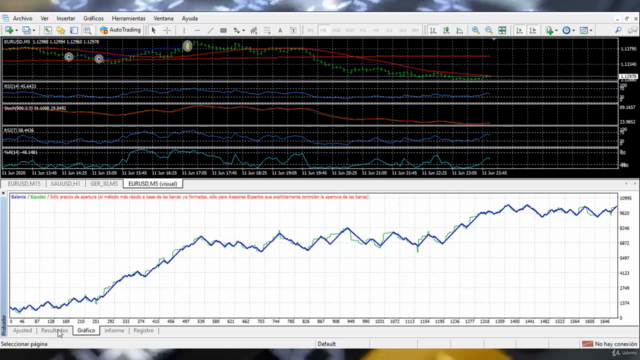Select the H1 timeframe
The height and width of the screenshot is (360, 640).
(363, 30)
